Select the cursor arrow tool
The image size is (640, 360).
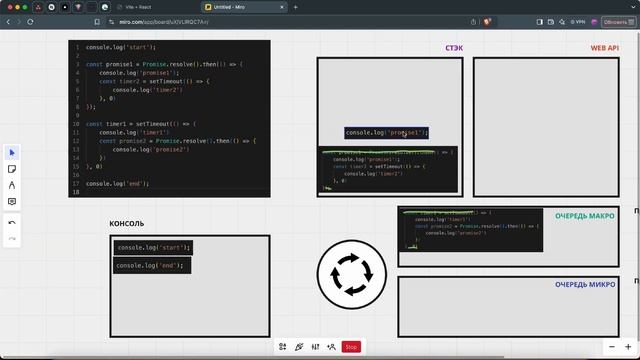point(12,153)
